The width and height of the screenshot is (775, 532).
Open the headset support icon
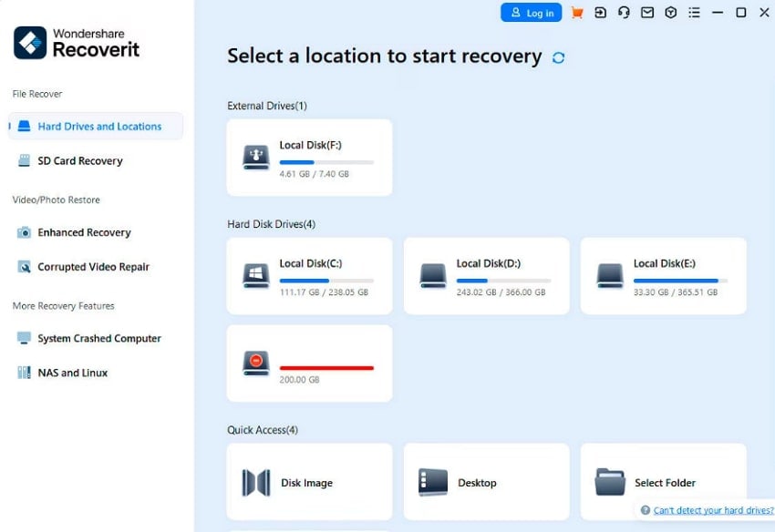coord(624,13)
